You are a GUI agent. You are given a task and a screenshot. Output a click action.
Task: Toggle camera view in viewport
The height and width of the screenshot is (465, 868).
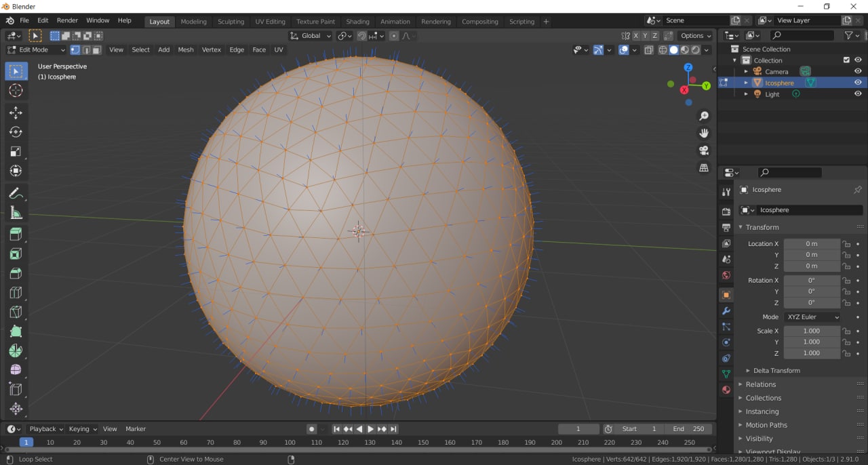[x=704, y=150]
